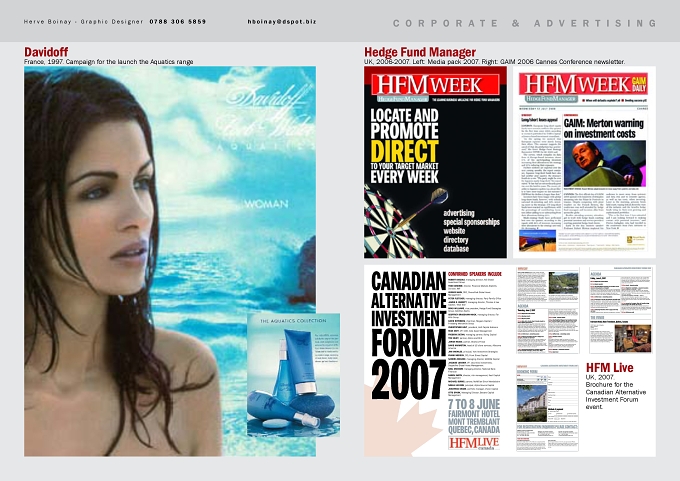Click the 'advertising' line on the media pack
Image resolution: width=680 pixels, height=481 pixels.
point(459,213)
